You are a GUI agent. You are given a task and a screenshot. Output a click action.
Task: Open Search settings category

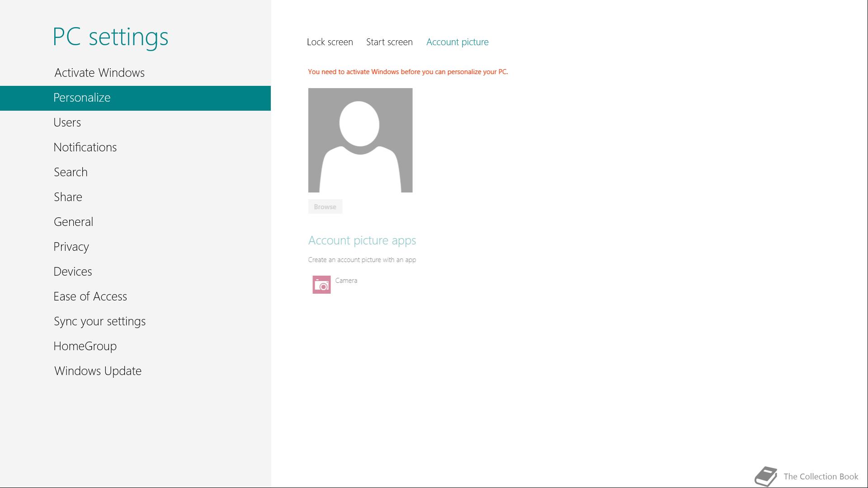tap(135, 172)
